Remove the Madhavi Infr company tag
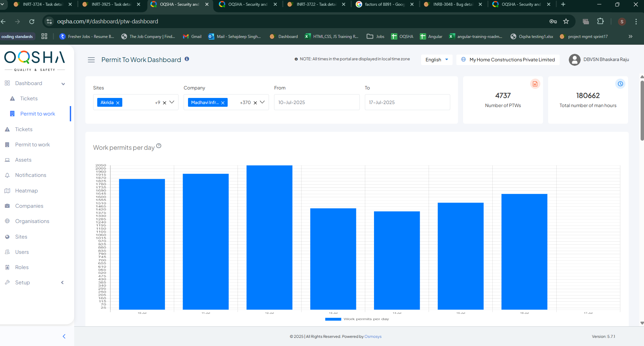The width and height of the screenshot is (644, 346). click(223, 103)
